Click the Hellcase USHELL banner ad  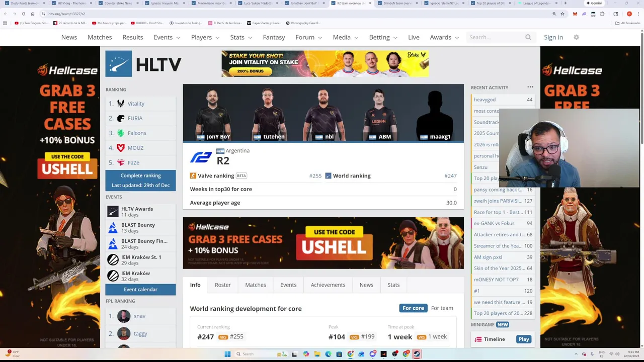[323, 243]
